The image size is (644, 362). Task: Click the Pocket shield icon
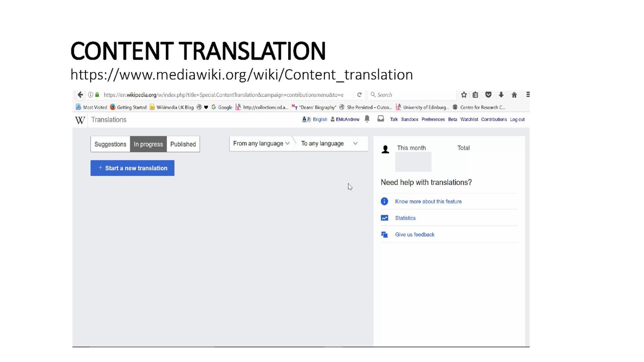(488, 95)
